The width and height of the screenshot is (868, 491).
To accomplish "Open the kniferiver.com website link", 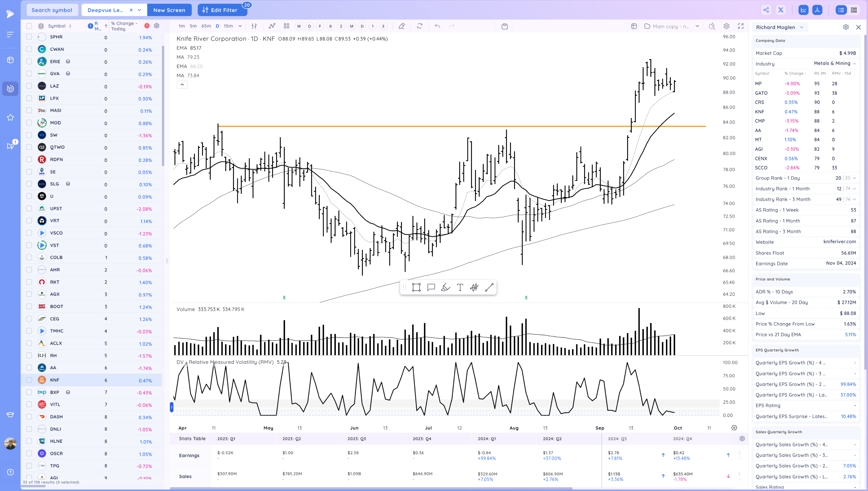I will pos(839,242).
